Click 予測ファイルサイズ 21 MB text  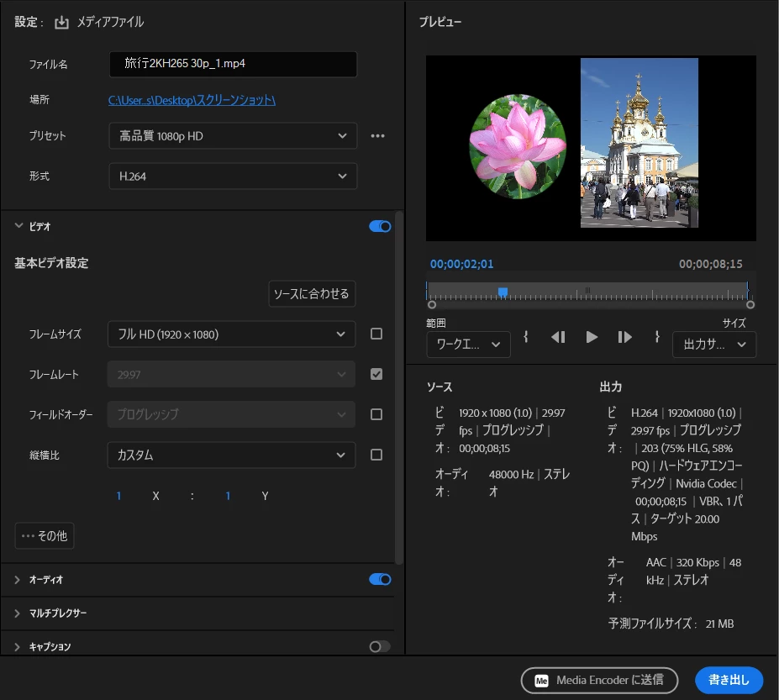(x=671, y=624)
